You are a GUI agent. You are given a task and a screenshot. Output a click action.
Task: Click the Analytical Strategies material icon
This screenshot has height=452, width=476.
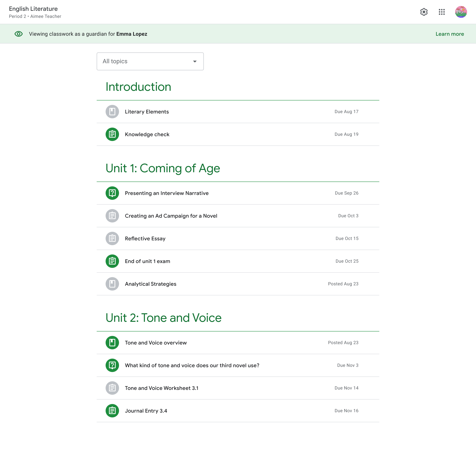[112, 284]
